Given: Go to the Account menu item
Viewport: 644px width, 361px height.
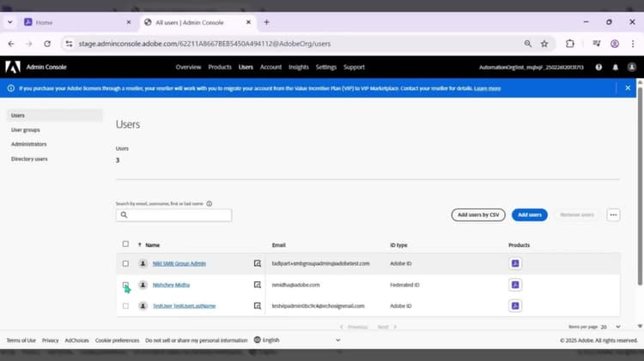Looking at the screenshot, I should pyautogui.click(x=270, y=67).
